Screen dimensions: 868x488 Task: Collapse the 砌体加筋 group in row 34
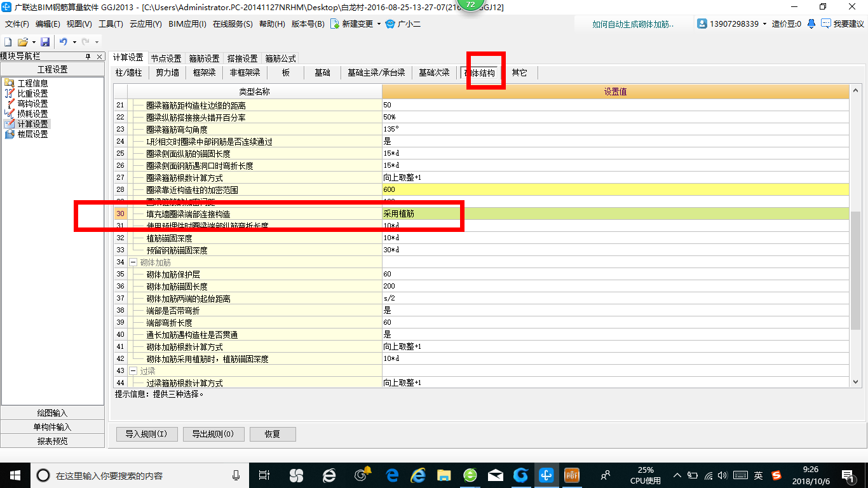coord(133,262)
